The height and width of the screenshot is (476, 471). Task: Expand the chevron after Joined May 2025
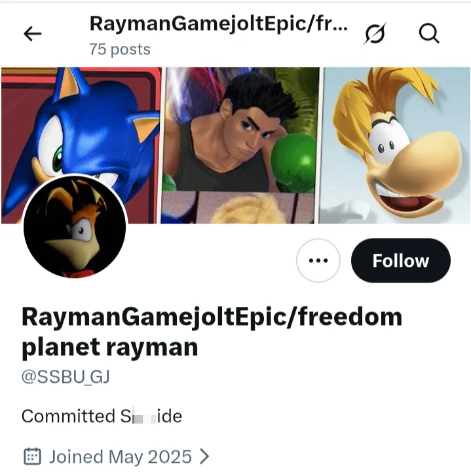coord(204,456)
